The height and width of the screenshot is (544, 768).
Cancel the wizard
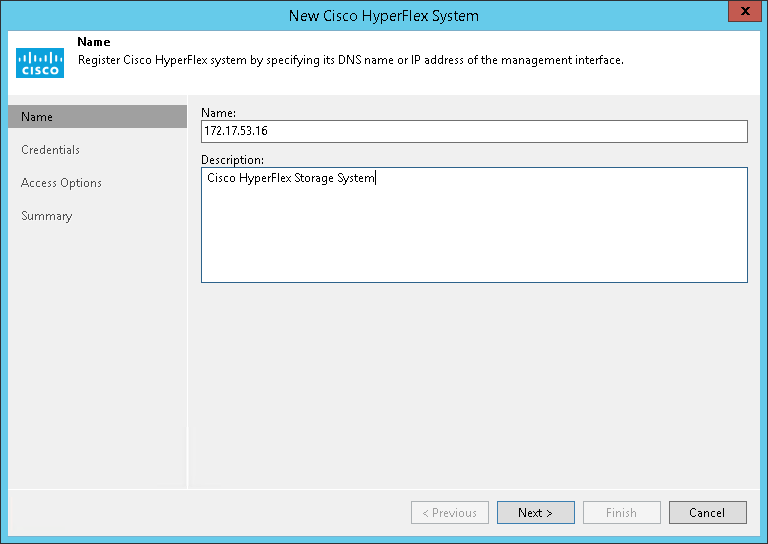click(707, 513)
